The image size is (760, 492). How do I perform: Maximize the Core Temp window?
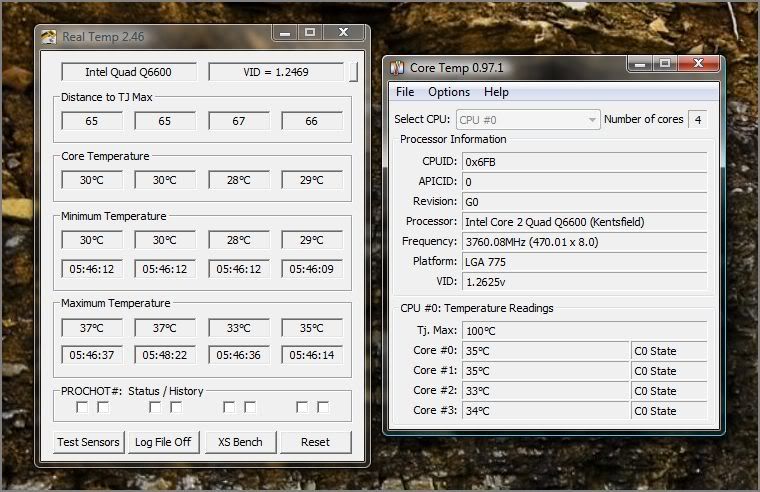pos(665,63)
